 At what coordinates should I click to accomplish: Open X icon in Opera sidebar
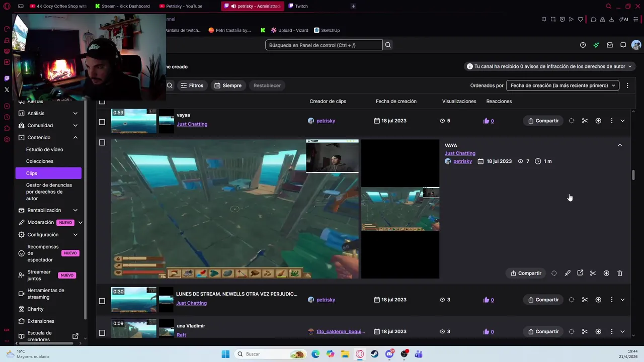[7, 89]
